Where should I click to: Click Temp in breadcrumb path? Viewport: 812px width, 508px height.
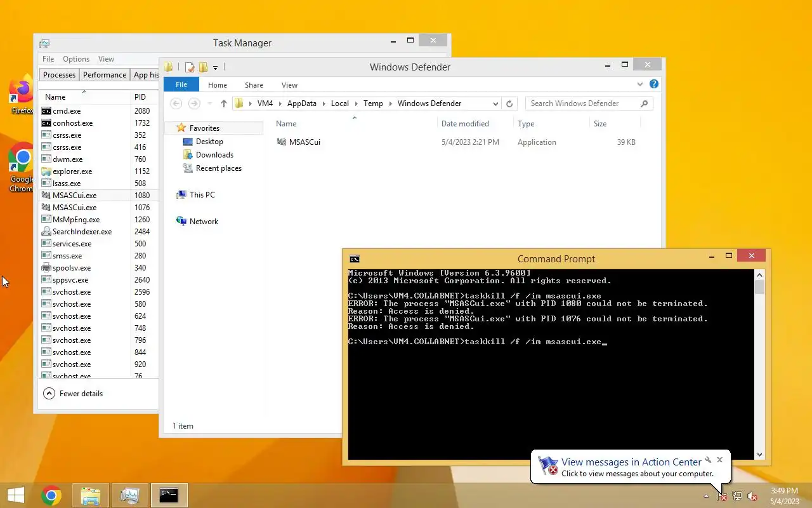click(x=373, y=104)
